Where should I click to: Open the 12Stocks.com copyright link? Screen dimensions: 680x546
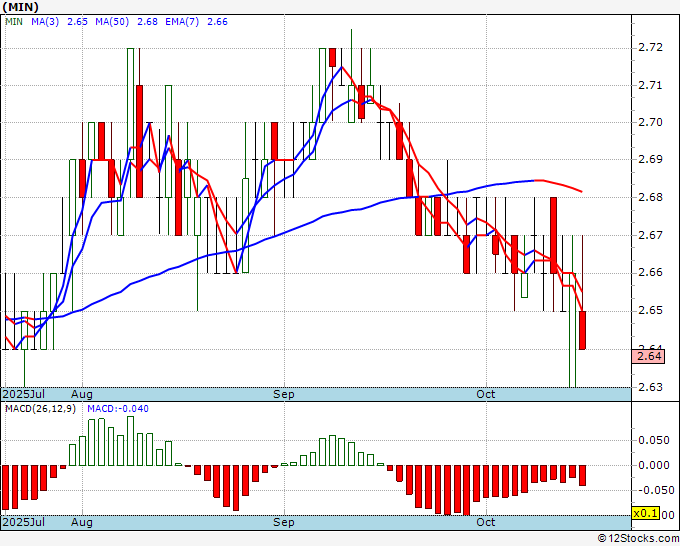[x=638, y=539]
